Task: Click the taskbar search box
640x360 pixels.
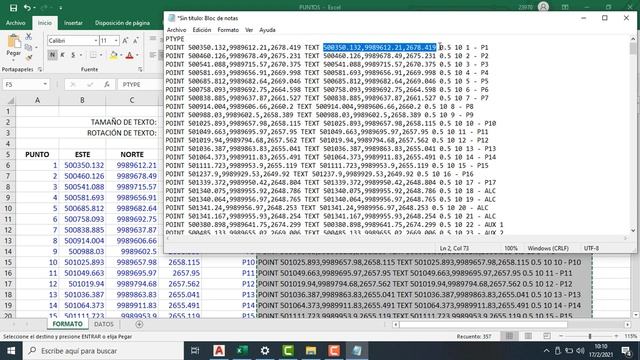Action: (x=103, y=351)
